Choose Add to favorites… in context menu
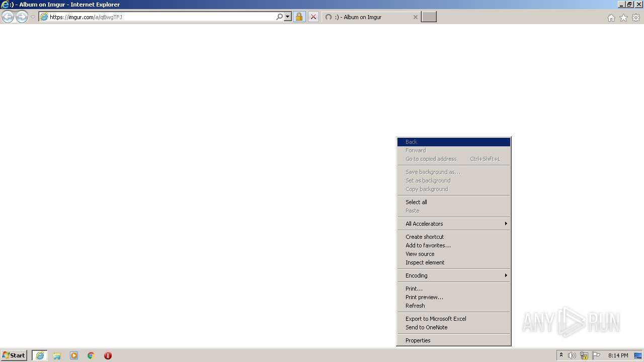Image resolution: width=644 pixels, height=362 pixels. pyautogui.click(x=454, y=245)
